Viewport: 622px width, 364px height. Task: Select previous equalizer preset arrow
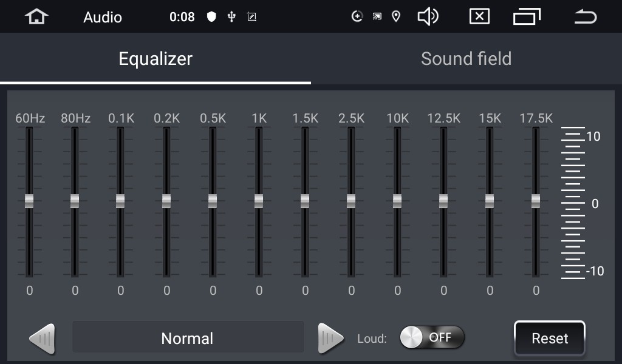coord(42,339)
